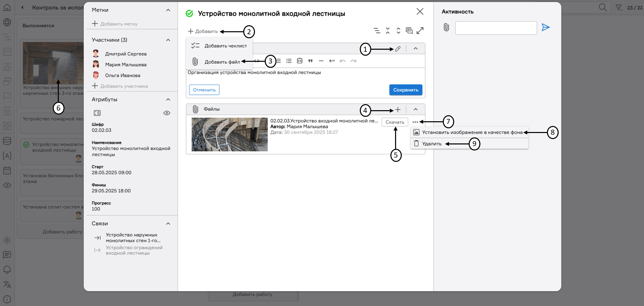Toggle attributes visibility eye icon
The width and height of the screenshot is (644, 306).
[167, 113]
